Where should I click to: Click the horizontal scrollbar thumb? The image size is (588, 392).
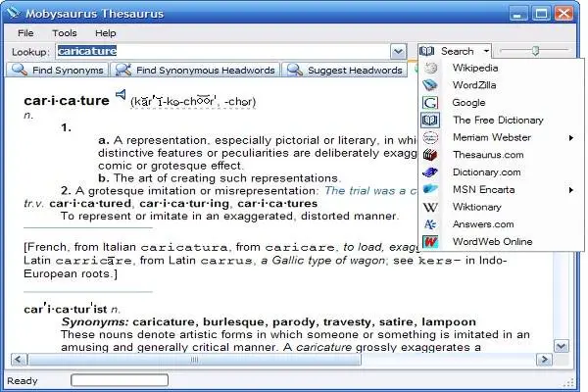pos(194,360)
